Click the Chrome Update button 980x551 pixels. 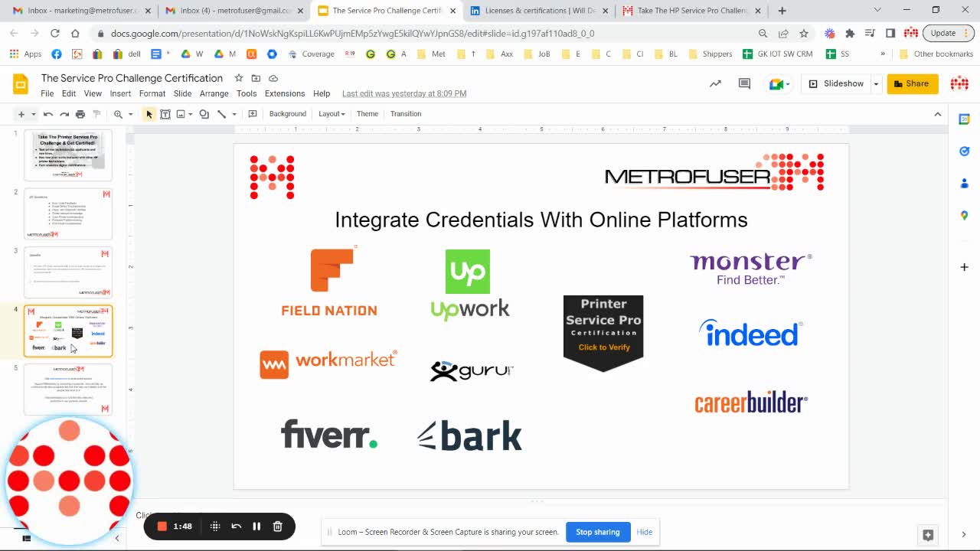click(x=948, y=33)
